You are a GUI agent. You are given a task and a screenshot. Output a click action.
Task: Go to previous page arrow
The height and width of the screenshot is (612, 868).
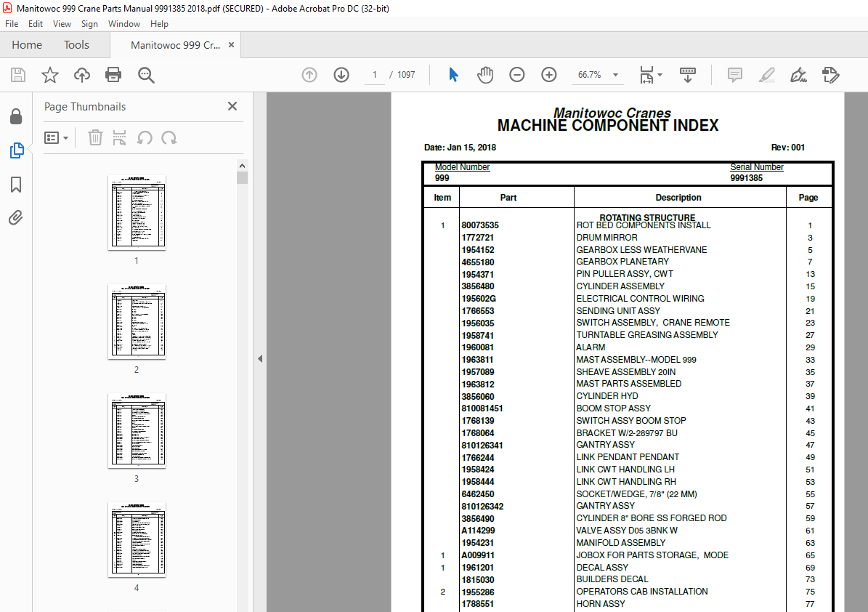[309, 75]
